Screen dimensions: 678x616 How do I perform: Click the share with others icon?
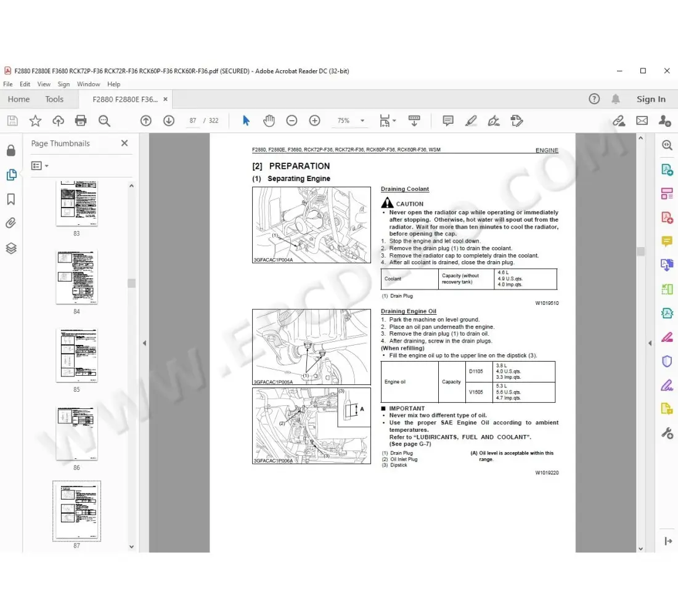(x=665, y=121)
